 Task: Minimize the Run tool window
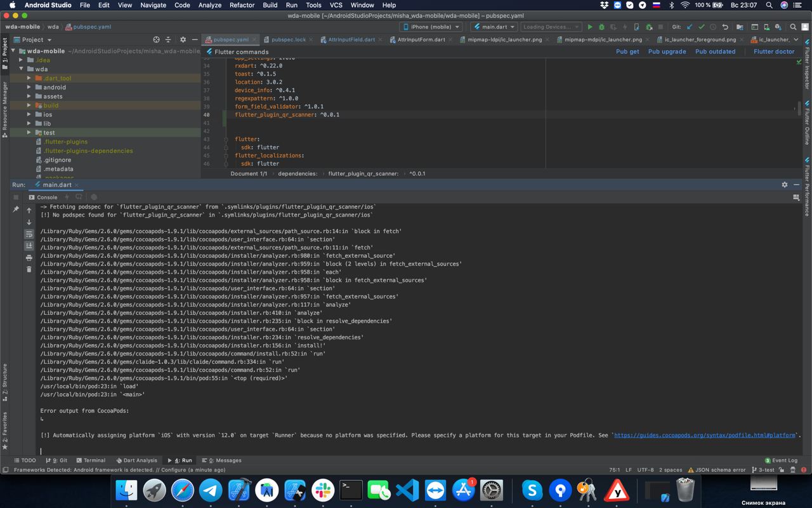tap(797, 185)
